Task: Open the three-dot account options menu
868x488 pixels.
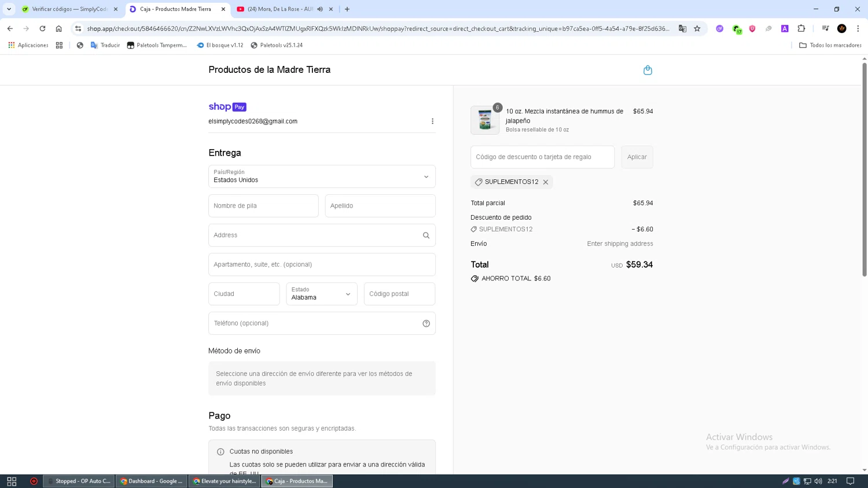Action: (432, 121)
